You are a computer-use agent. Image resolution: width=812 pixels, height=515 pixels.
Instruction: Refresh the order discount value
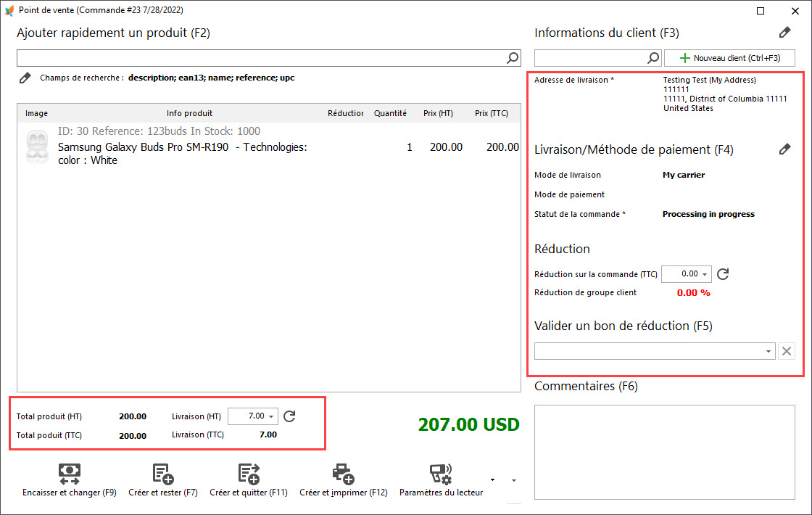[723, 274]
